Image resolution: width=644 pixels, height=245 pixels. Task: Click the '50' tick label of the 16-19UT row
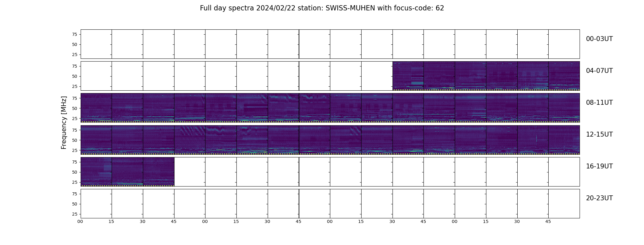click(75, 172)
